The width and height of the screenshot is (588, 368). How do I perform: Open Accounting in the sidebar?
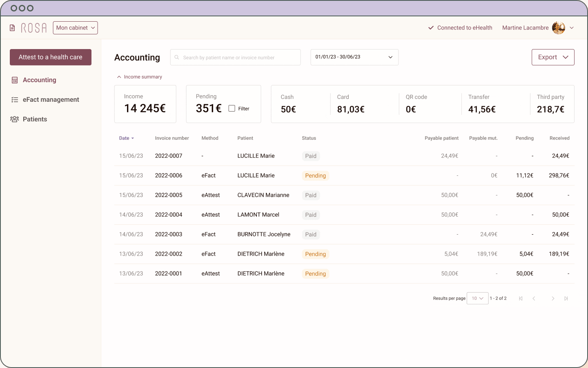click(x=40, y=80)
